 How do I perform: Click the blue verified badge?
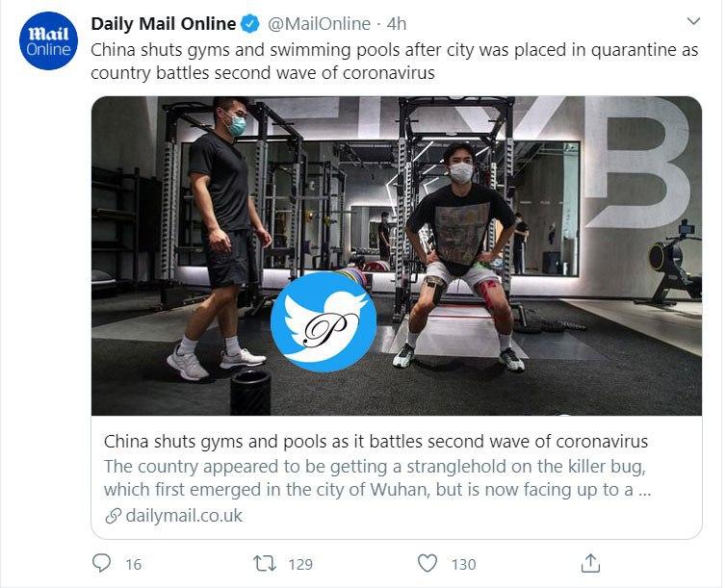click(250, 23)
